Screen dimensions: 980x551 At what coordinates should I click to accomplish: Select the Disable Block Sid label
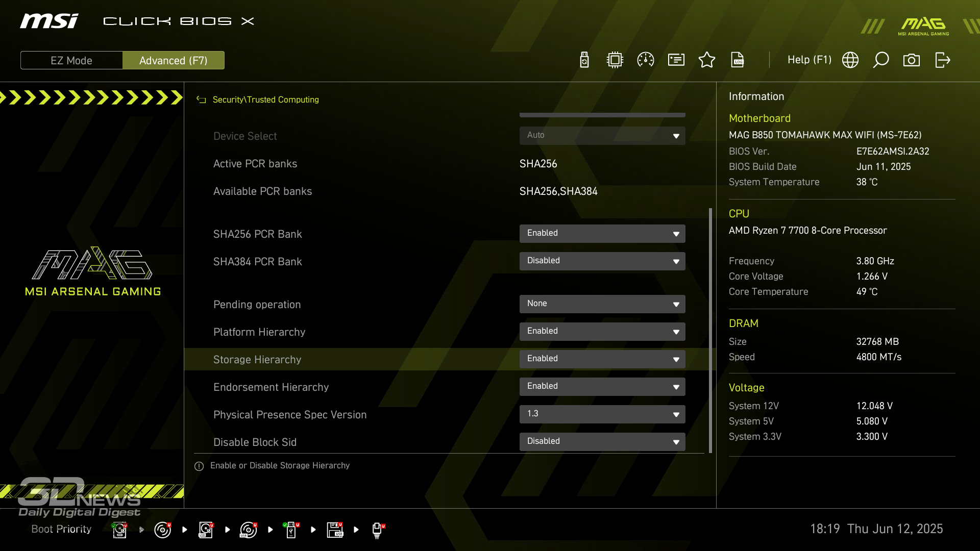pyautogui.click(x=255, y=442)
